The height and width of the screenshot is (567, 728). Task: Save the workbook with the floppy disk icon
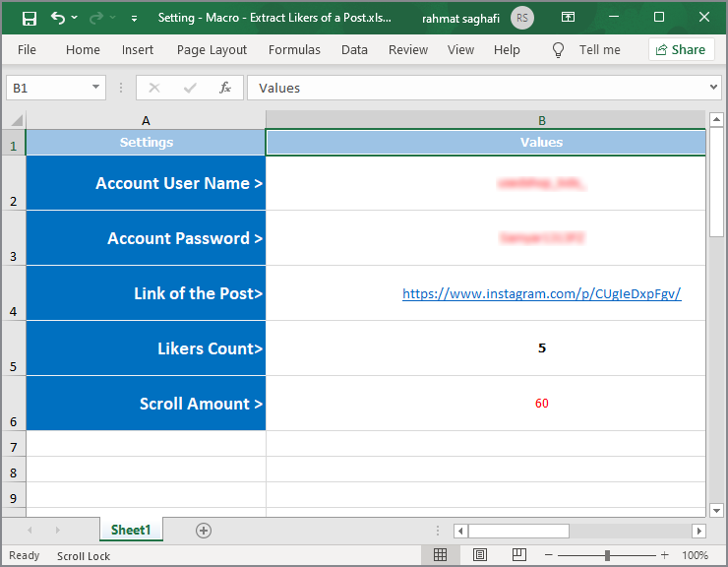coord(30,18)
